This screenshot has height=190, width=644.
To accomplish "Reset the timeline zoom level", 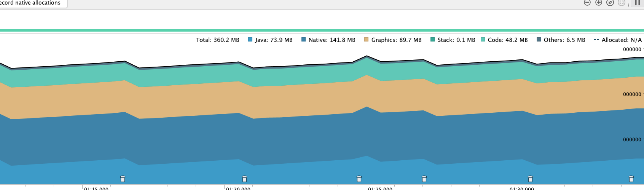I will click(610, 3).
